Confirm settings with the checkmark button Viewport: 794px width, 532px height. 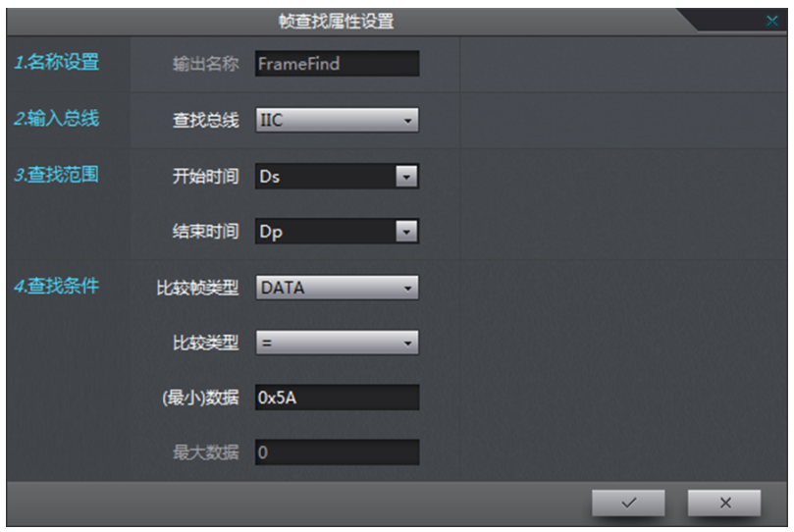[628, 503]
